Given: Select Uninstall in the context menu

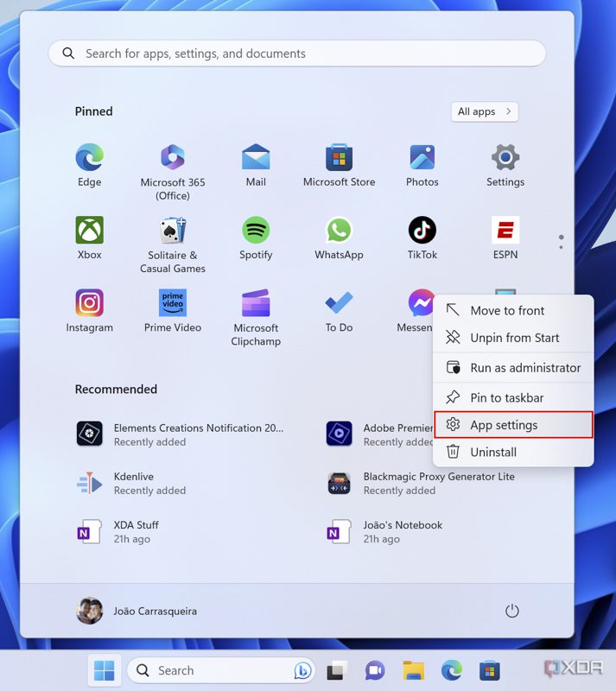Looking at the screenshot, I should [x=513, y=452].
